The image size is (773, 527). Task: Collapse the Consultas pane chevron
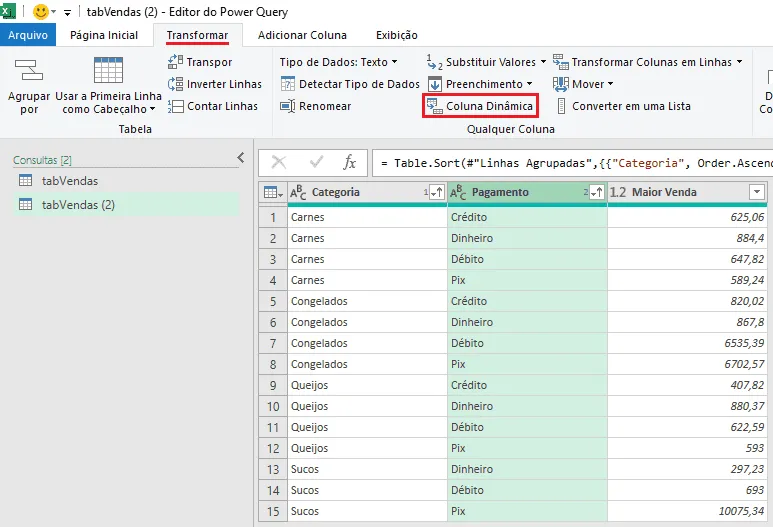(241, 157)
